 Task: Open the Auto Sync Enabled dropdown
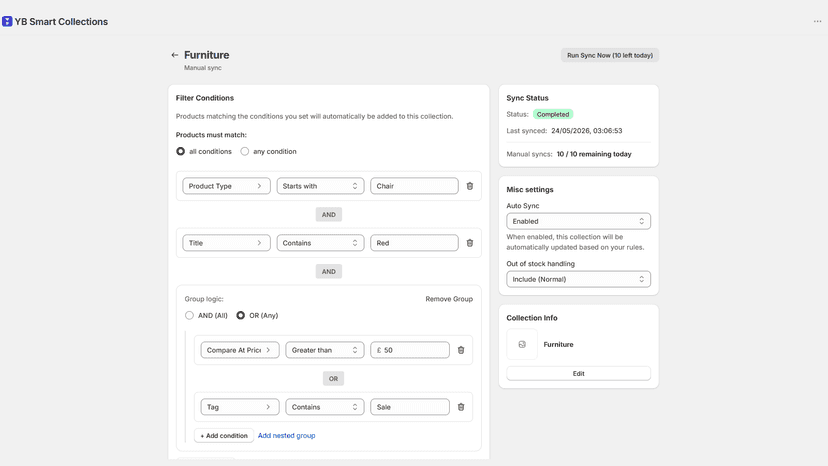[578, 221]
